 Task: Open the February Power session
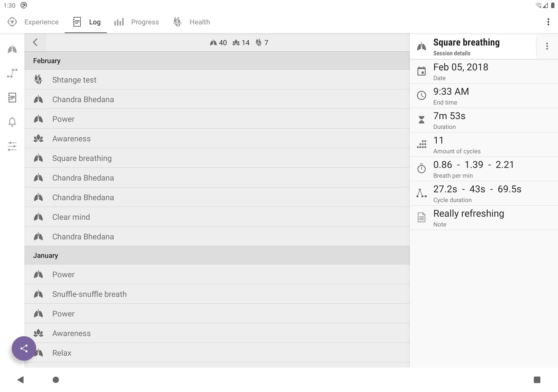point(217,119)
